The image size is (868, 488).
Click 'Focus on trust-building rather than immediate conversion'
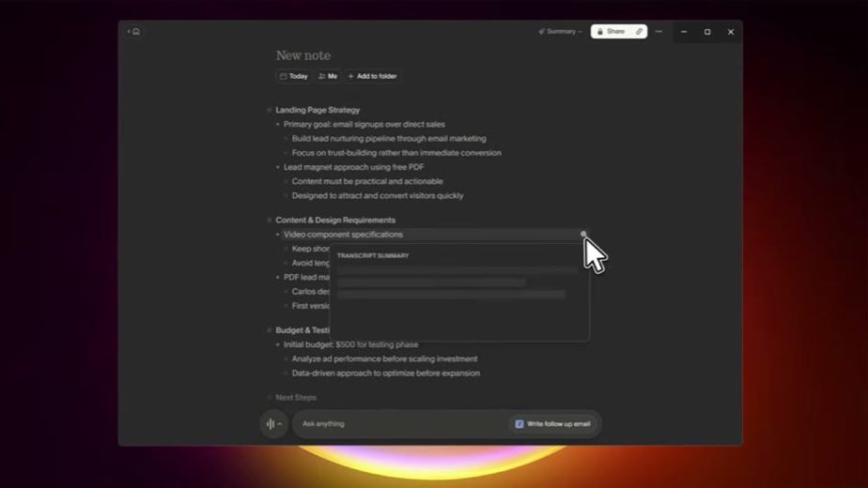pos(396,153)
